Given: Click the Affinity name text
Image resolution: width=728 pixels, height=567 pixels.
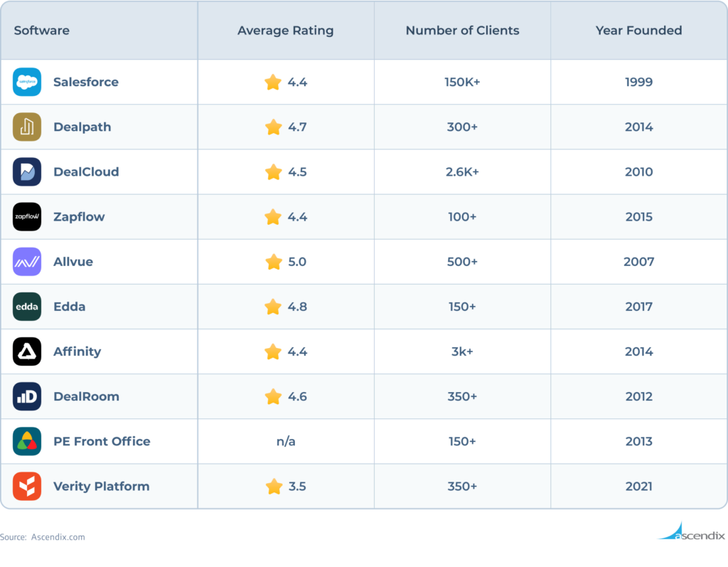Looking at the screenshot, I should 77,352.
